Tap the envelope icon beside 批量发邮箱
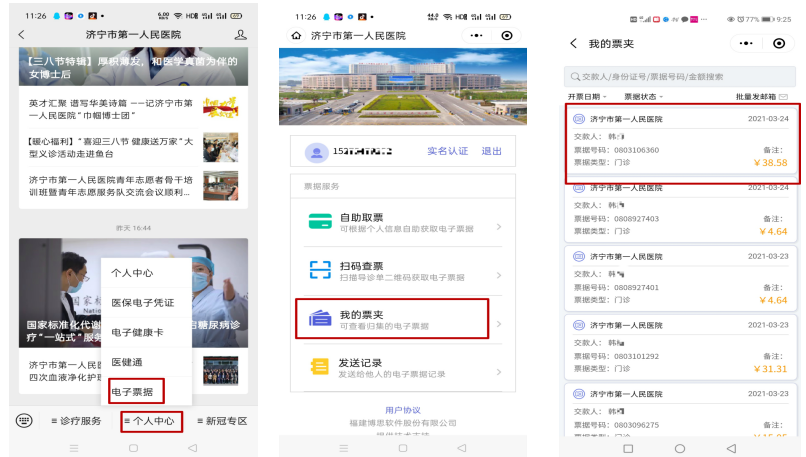This screenshot has width=806, height=457. coord(783,97)
